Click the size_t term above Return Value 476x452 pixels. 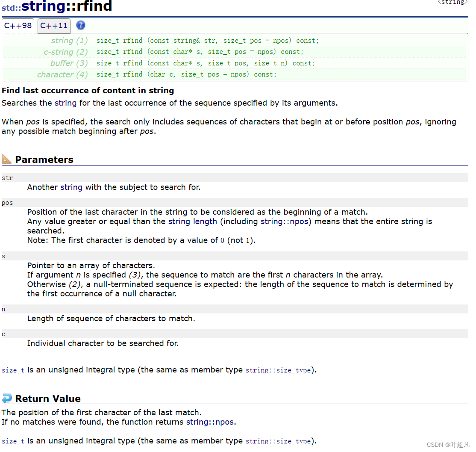[x=13, y=370]
